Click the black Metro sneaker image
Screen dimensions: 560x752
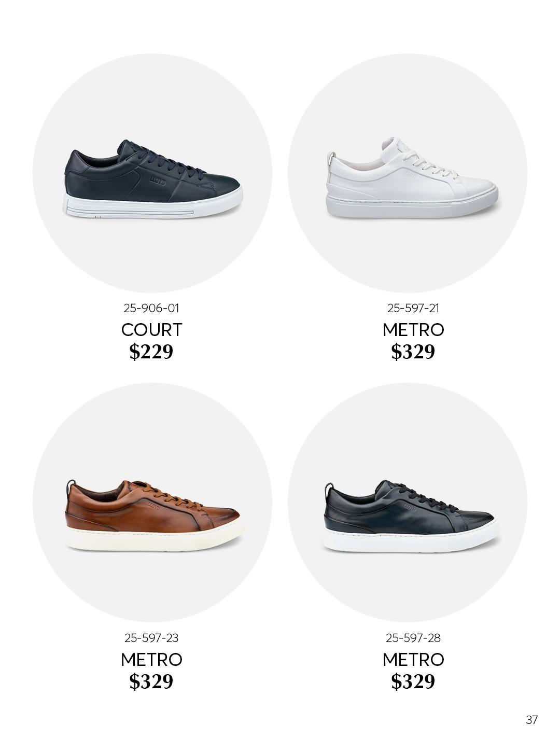pos(410,516)
